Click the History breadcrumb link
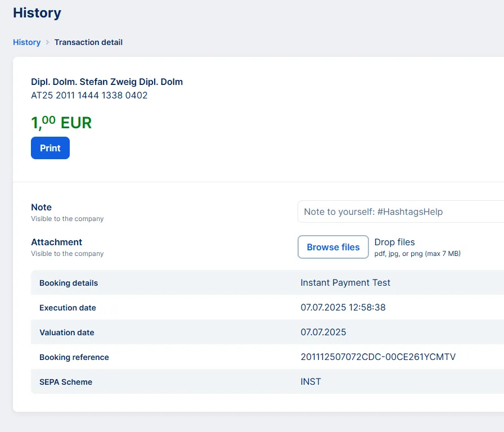 (x=26, y=42)
